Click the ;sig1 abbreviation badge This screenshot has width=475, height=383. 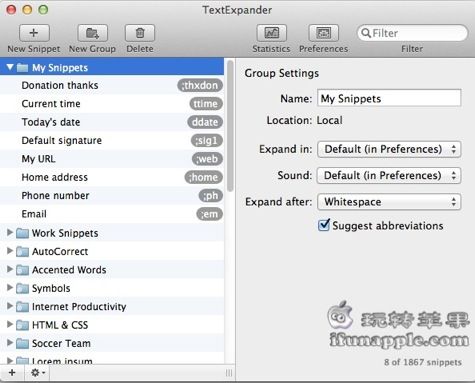(x=207, y=140)
